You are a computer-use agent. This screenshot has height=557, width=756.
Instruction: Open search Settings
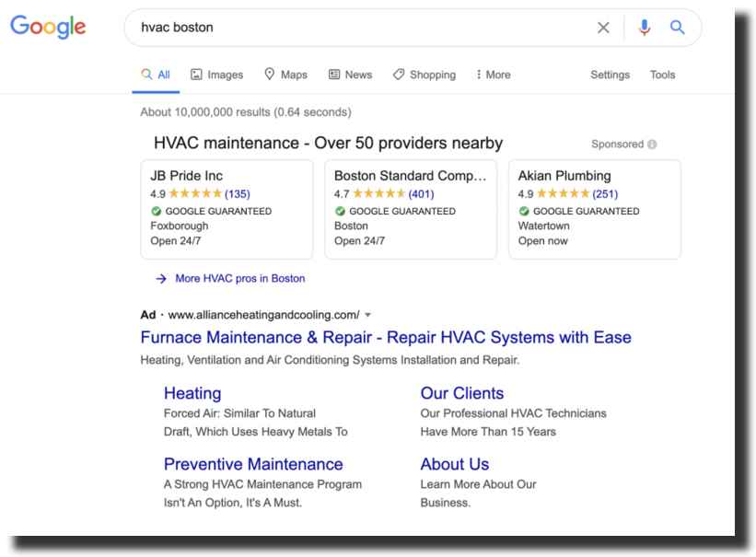tap(610, 75)
